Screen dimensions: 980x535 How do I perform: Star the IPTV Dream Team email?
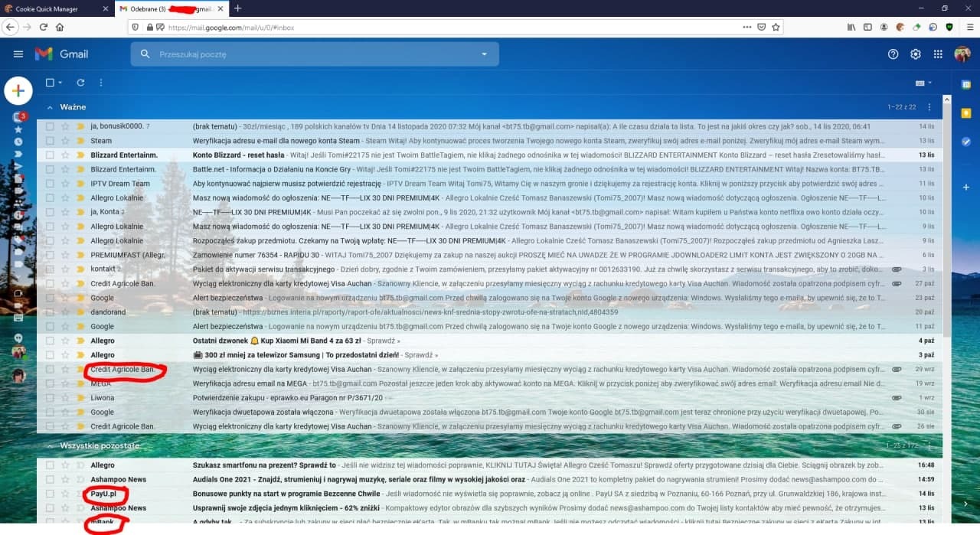(x=66, y=184)
